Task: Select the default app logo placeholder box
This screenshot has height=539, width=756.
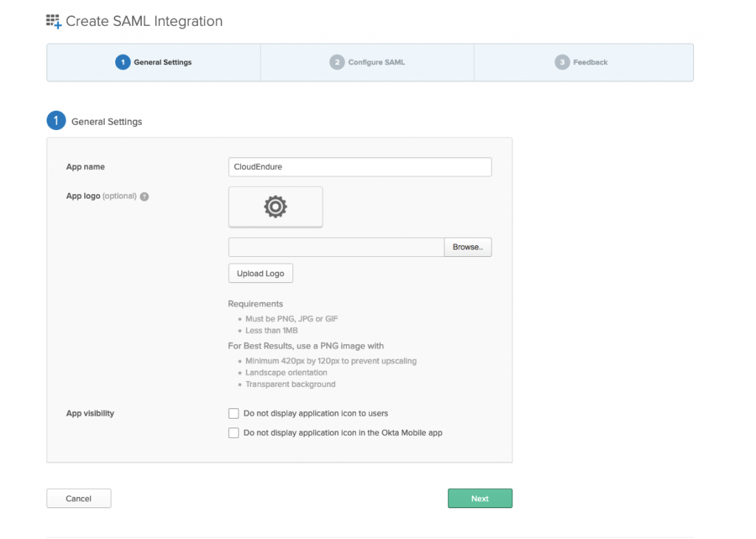Action: click(x=275, y=206)
